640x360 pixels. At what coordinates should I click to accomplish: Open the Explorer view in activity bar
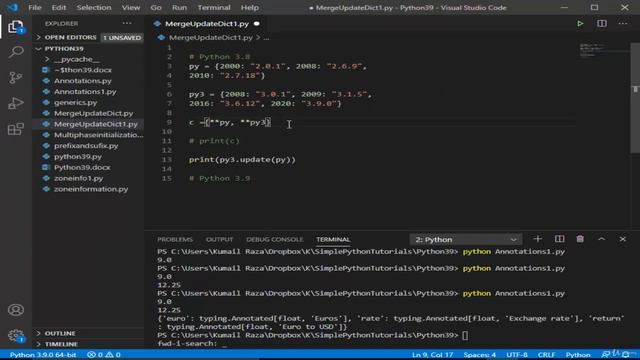click(16, 27)
